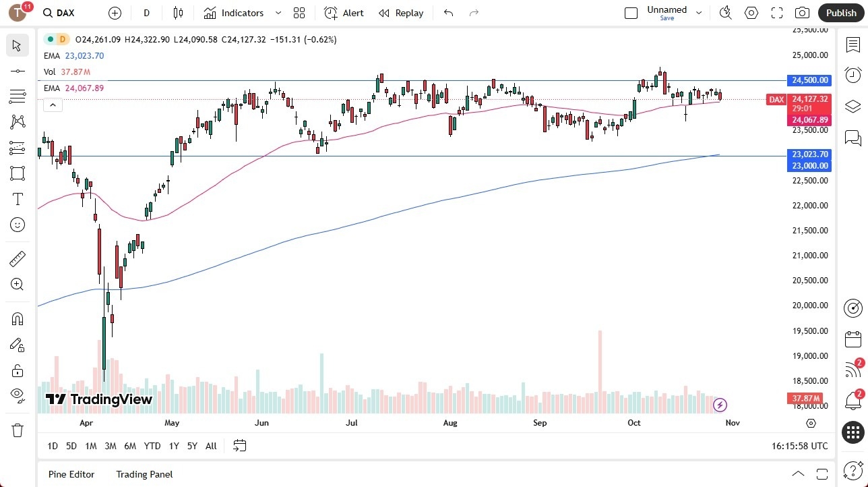Remove drawings with the trash icon
This screenshot has height=487, width=868.
(17, 429)
